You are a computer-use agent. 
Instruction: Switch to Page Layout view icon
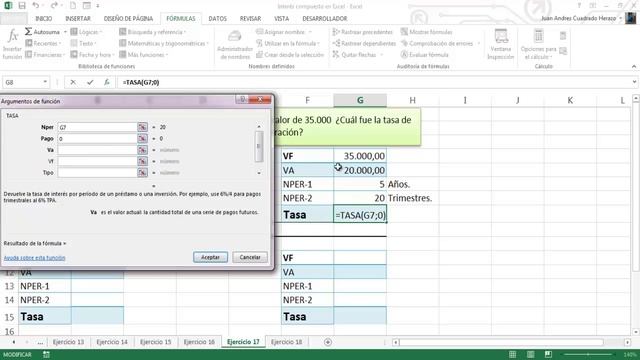point(530,354)
